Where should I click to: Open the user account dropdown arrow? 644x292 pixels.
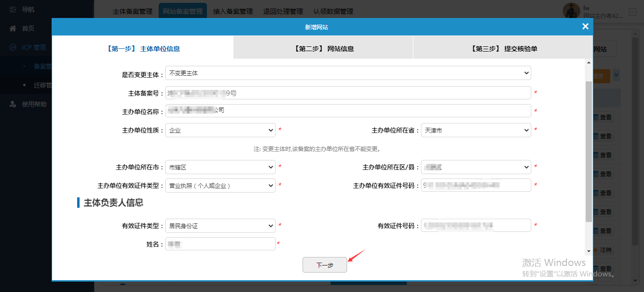click(632, 11)
